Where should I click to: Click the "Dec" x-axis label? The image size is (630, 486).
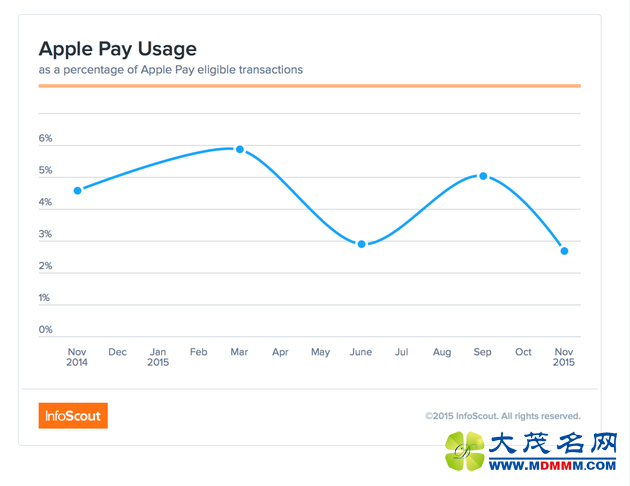[x=117, y=352]
